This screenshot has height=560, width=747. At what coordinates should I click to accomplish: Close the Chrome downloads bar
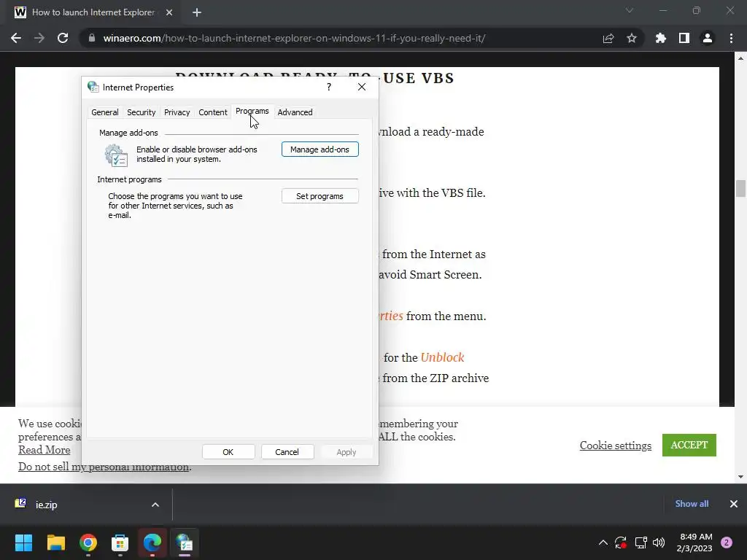[734, 504]
